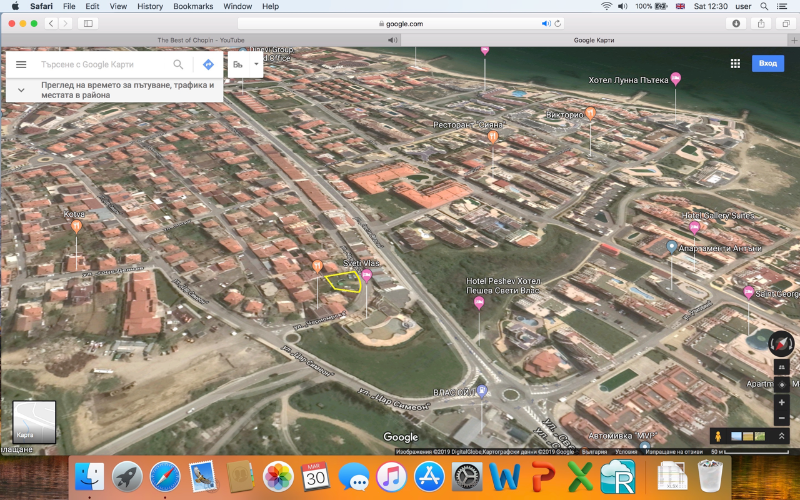Zoom out with the minus button
The width and height of the screenshot is (800, 500).
[x=781, y=418]
